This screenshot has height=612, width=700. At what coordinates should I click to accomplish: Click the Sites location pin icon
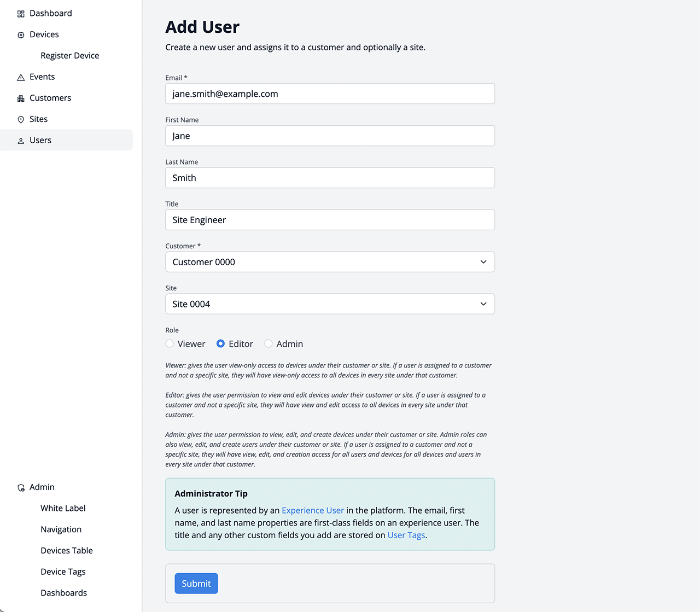coord(21,120)
